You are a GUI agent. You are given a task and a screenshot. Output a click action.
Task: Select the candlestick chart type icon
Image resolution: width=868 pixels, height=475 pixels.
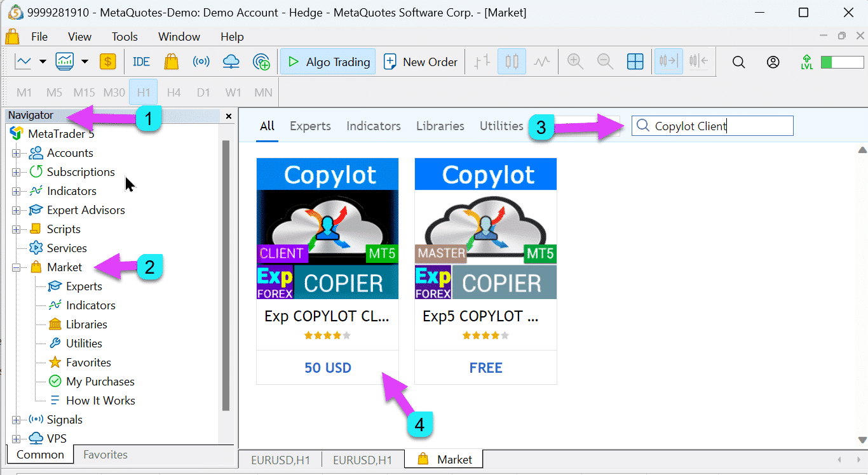click(x=512, y=62)
